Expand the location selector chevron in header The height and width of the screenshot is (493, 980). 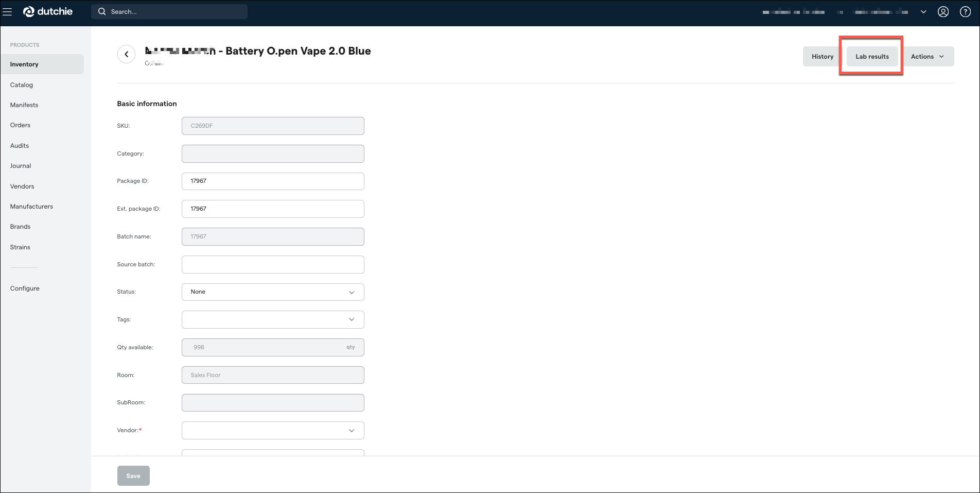[923, 12]
